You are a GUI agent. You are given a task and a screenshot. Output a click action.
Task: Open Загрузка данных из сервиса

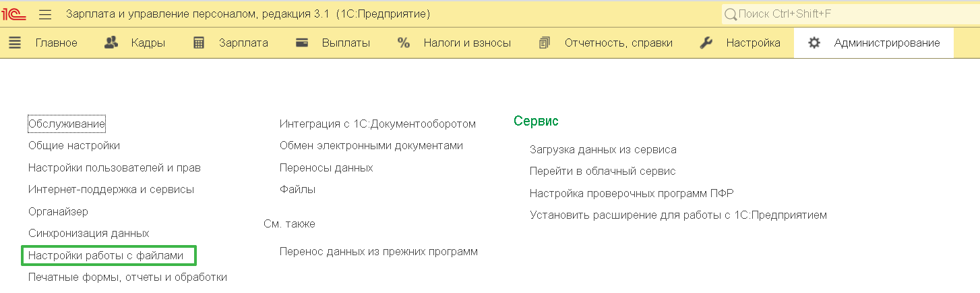(x=603, y=149)
